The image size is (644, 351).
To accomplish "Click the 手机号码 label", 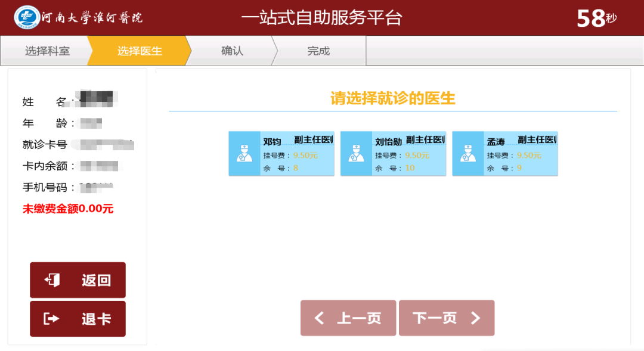I will [48, 187].
